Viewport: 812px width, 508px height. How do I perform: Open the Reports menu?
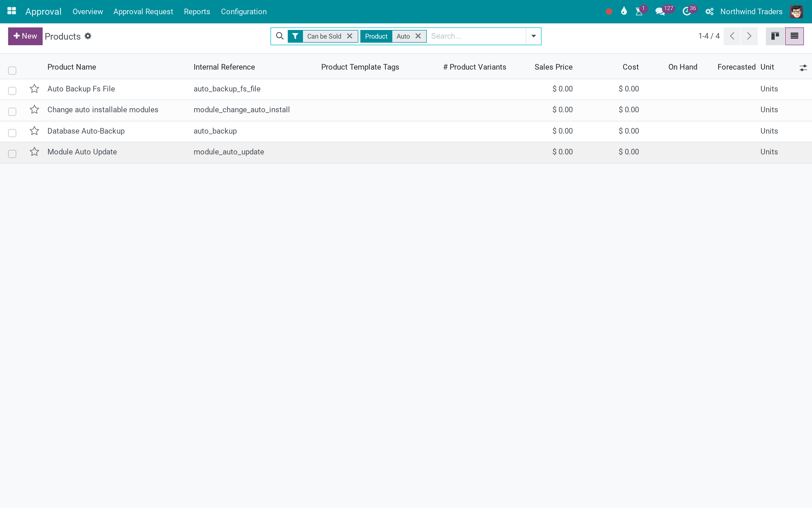(x=197, y=11)
